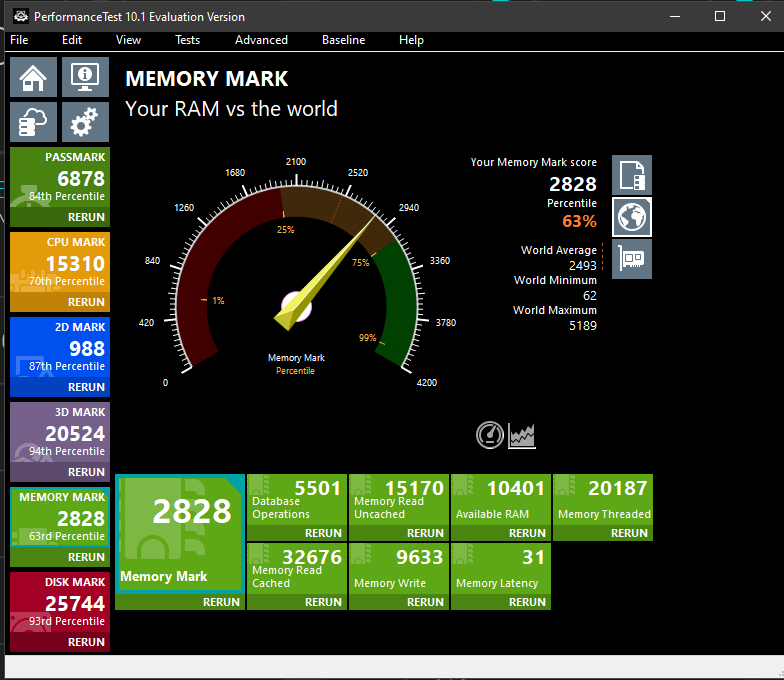The image size is (784, 680).
Task: Rerun the Memory Write test
Action: pyautogui.click(x=399, y=602)
